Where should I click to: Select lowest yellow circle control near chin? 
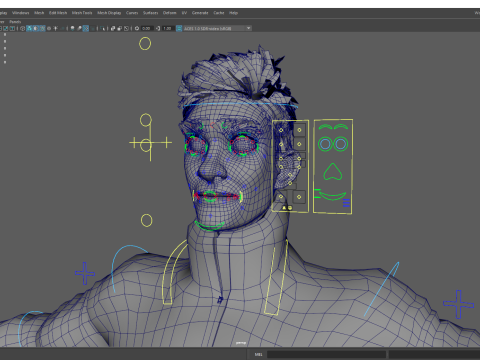click(x=146, y=220)
